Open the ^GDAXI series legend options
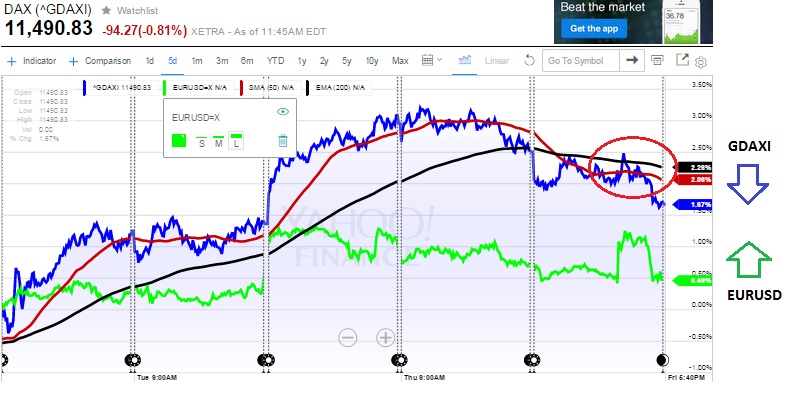Screen dimensions: 795x410 [x=123, y=88]
